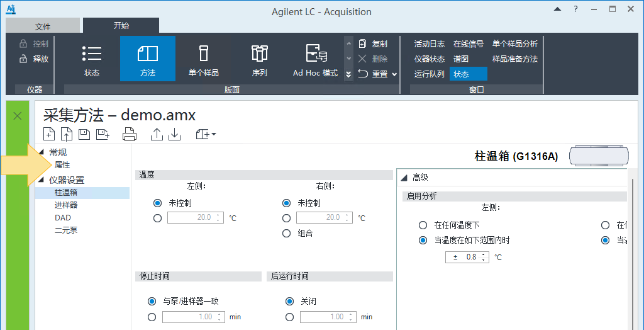
Task: Select 关闭 for post run time
Action: (289, 301)
